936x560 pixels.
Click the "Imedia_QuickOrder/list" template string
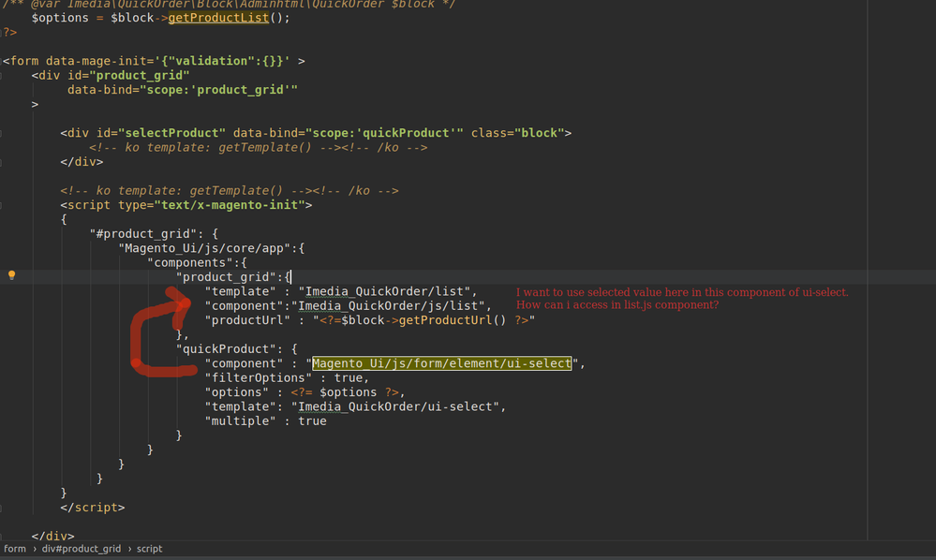(x=387, y=291)
